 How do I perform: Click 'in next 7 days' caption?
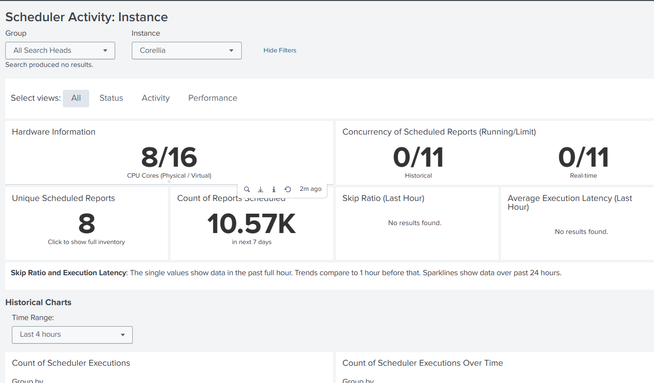point(252,242)
